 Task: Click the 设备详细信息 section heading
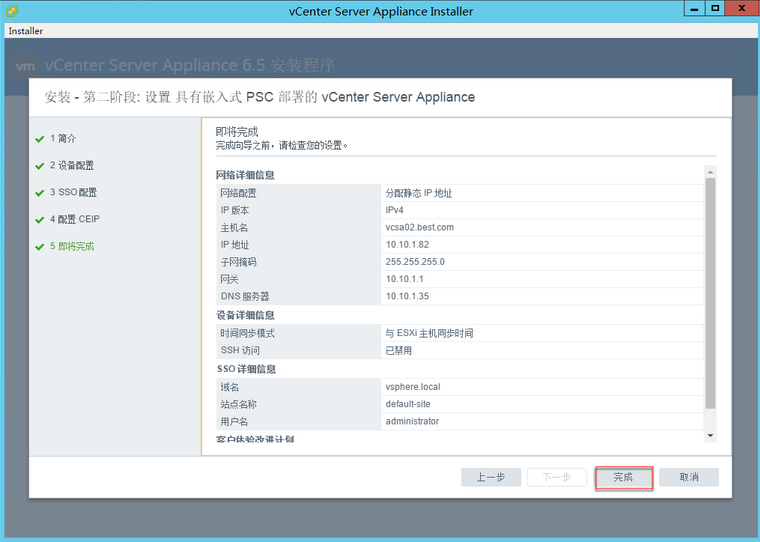245,316
